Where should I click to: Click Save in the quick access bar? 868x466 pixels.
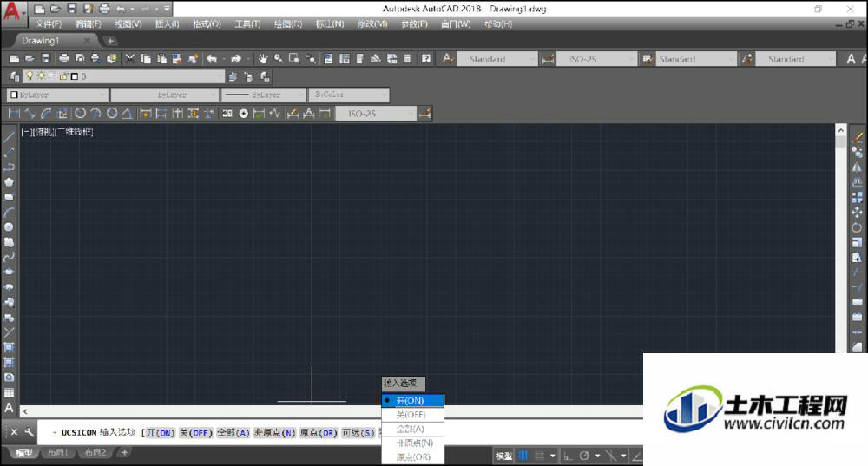(72, 9)
